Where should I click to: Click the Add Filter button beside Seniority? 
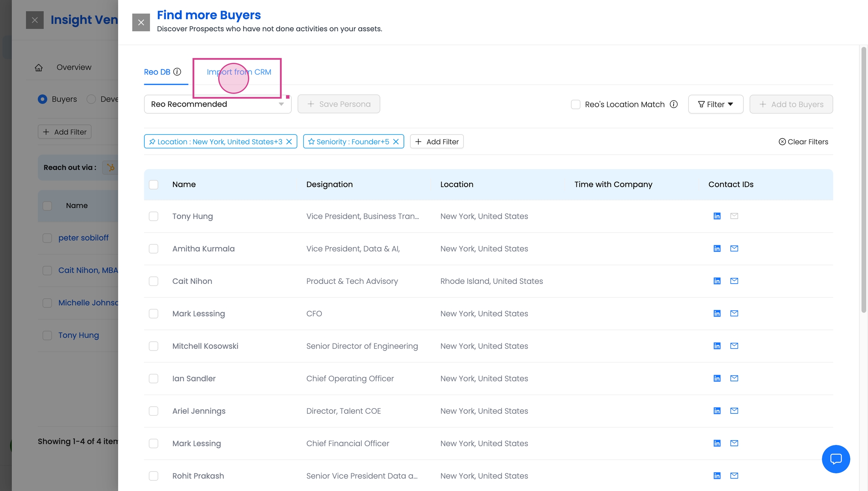437,142
